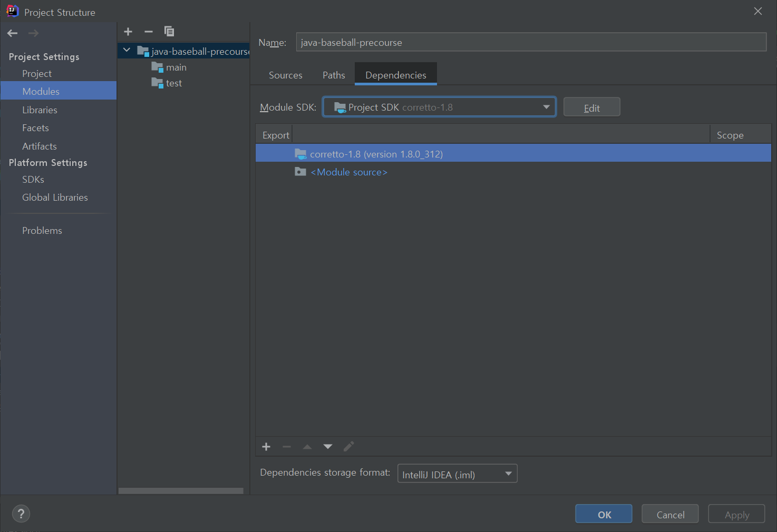Switch to the Paths tab
Viewport: 777px width, 532px height.
click(334, 75)
